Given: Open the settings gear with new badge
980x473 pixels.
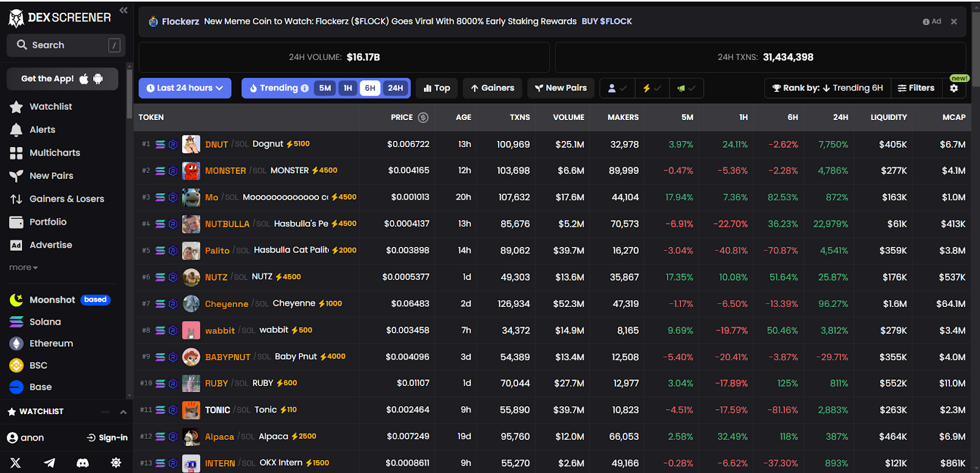Looking at the screenshot, I should click(x=954, y=88).
